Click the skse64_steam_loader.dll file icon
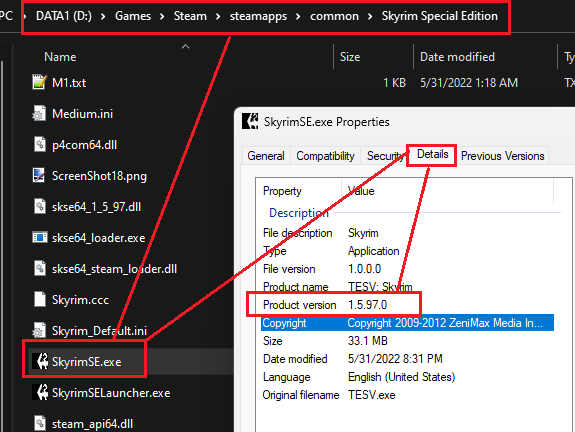 click(x=39, y=268)
